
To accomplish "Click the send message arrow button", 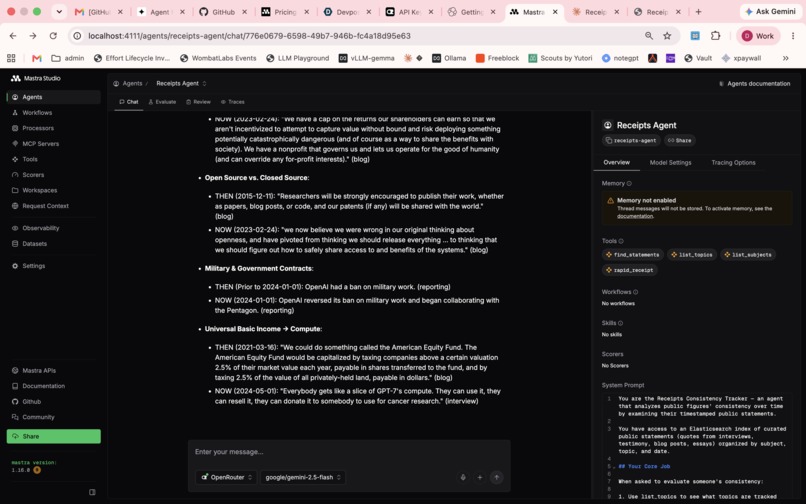I will [x=497, y=477].
